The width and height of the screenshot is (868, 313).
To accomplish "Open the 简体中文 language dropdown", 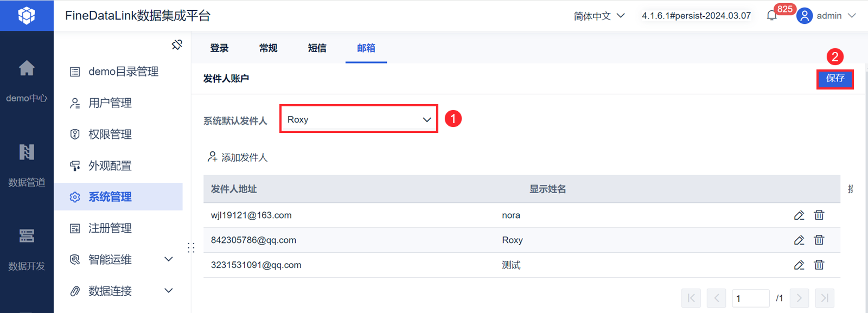I will tap(599, 16).
